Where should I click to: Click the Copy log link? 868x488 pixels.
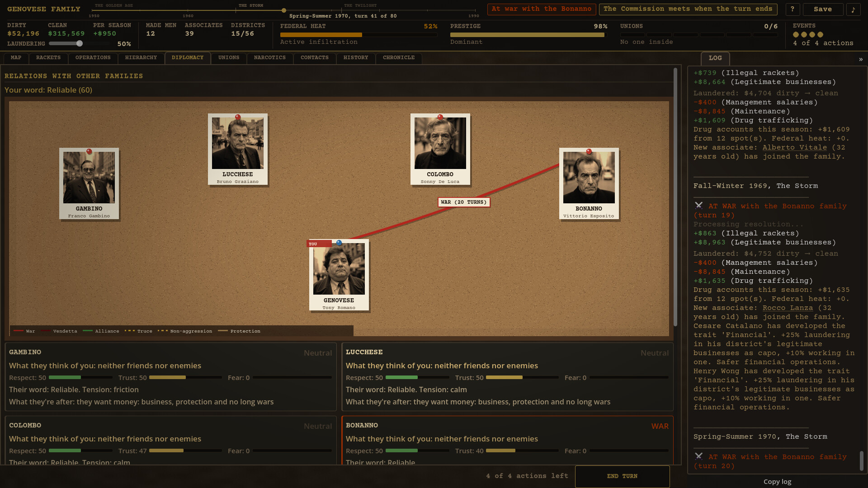click(777, 482)
